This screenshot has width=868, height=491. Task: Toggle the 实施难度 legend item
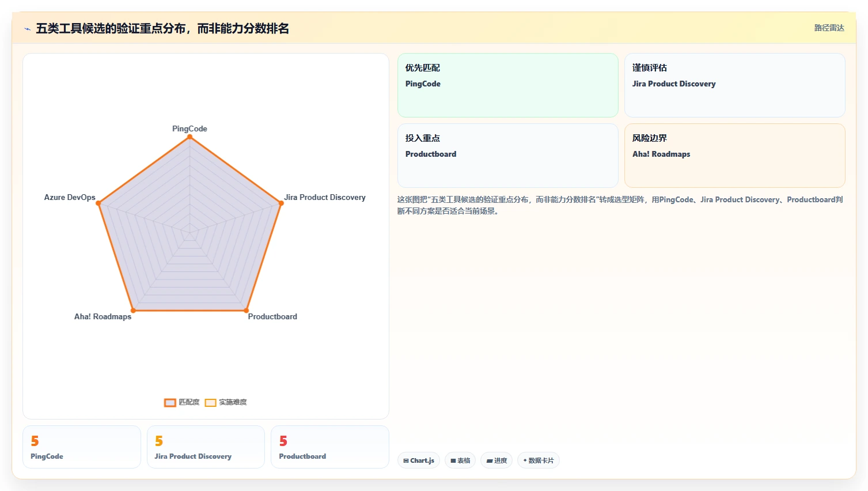pos(226,402)
